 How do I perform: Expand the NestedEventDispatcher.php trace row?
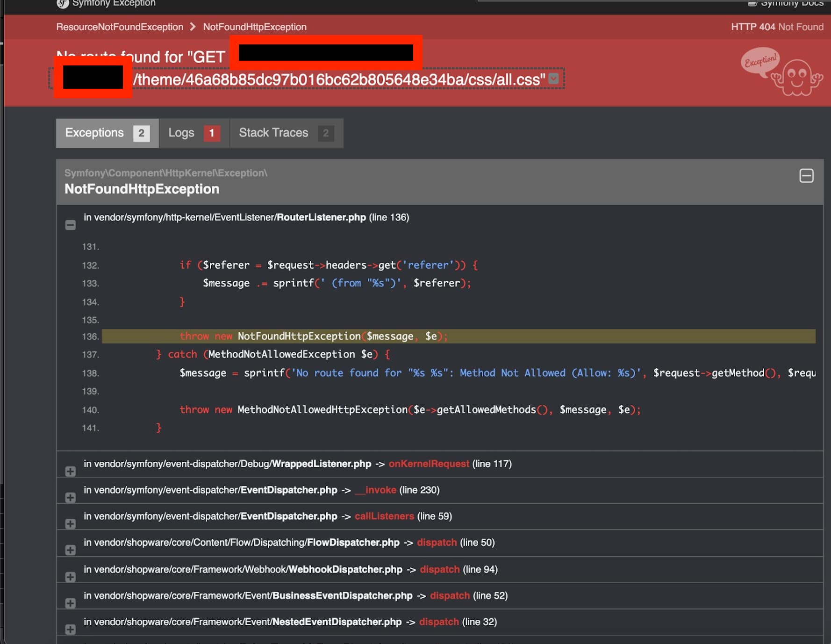click(70, 630)
